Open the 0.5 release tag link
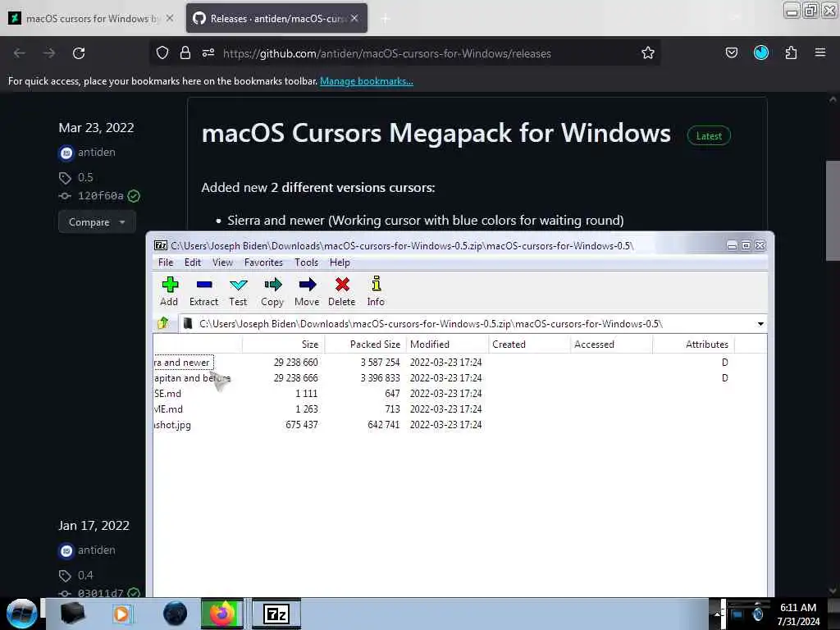Screen dimensions: 840x630 [x=85, y=177]
